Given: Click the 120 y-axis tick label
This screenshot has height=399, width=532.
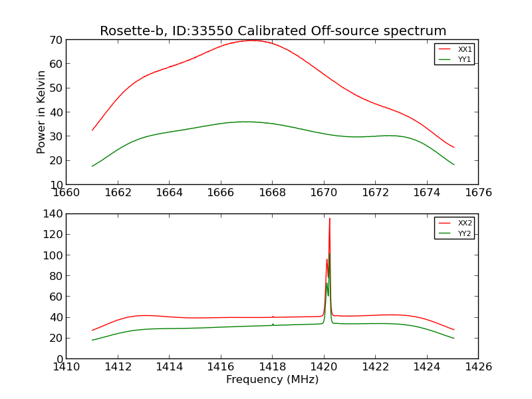Looking at the screenshot, I should pos(53,235).
